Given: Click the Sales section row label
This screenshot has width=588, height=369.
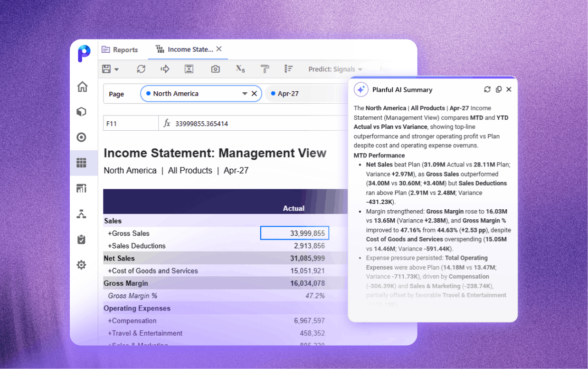Looking at the screenshot, I should point(113,221).
